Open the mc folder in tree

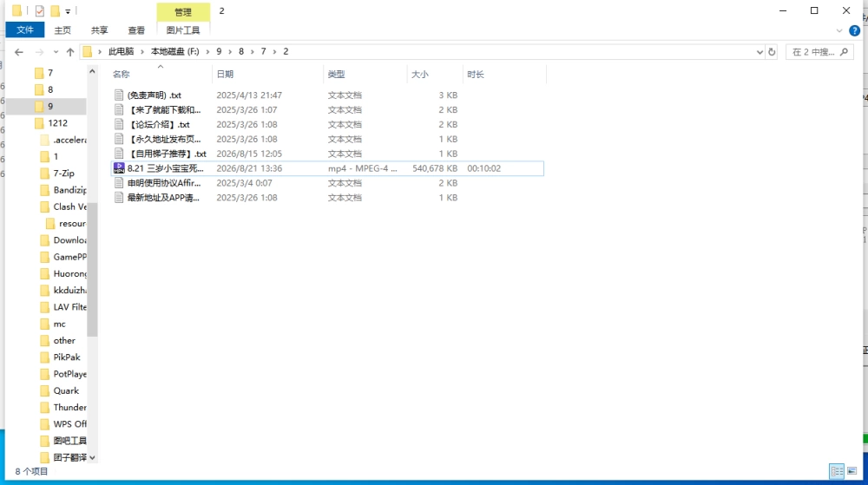59,324
